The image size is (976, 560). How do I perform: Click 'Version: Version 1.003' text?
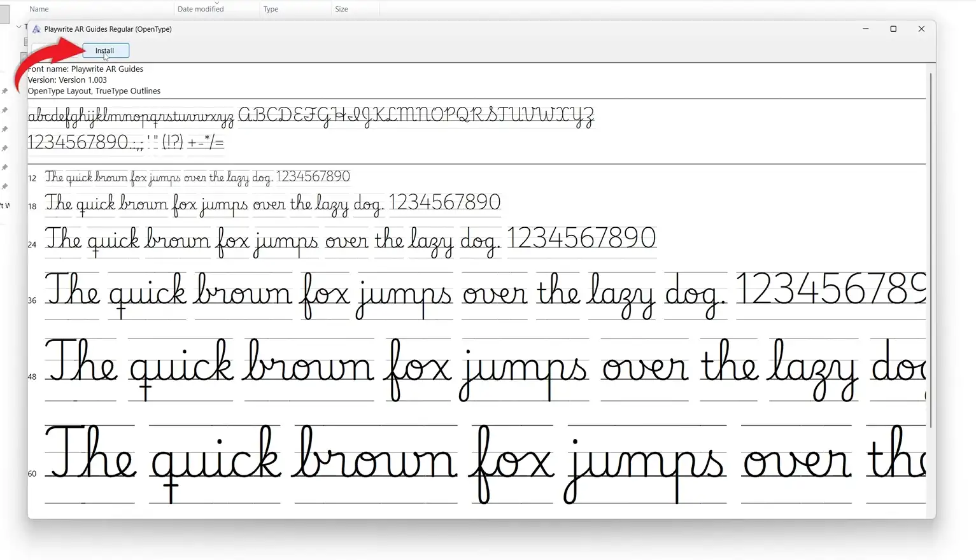pos(67,80)
